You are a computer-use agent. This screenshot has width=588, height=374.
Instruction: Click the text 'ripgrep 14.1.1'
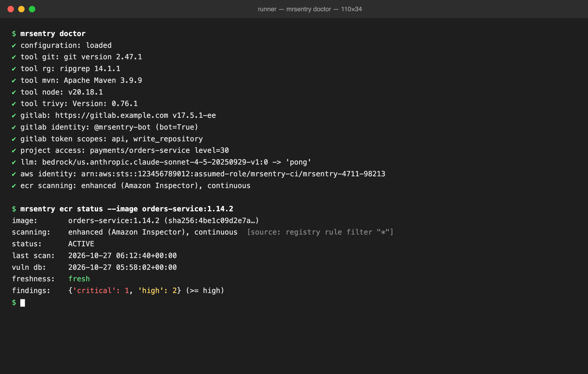(90, 69)
